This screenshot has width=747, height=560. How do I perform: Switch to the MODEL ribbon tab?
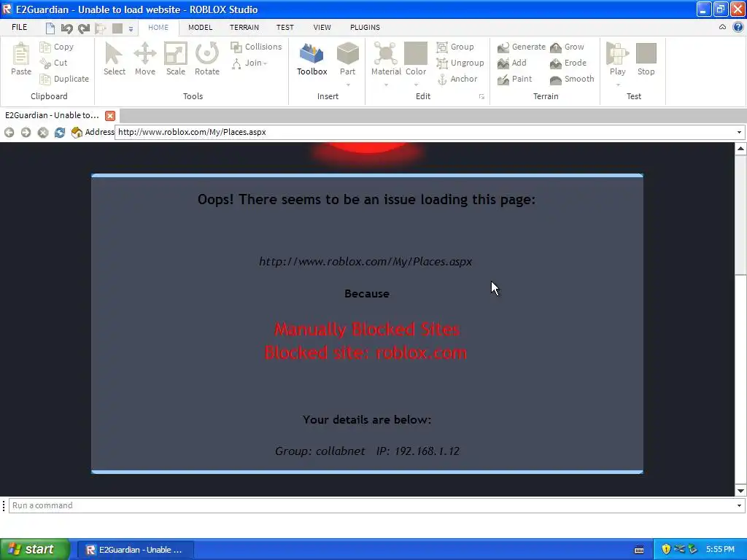(200, 27)
